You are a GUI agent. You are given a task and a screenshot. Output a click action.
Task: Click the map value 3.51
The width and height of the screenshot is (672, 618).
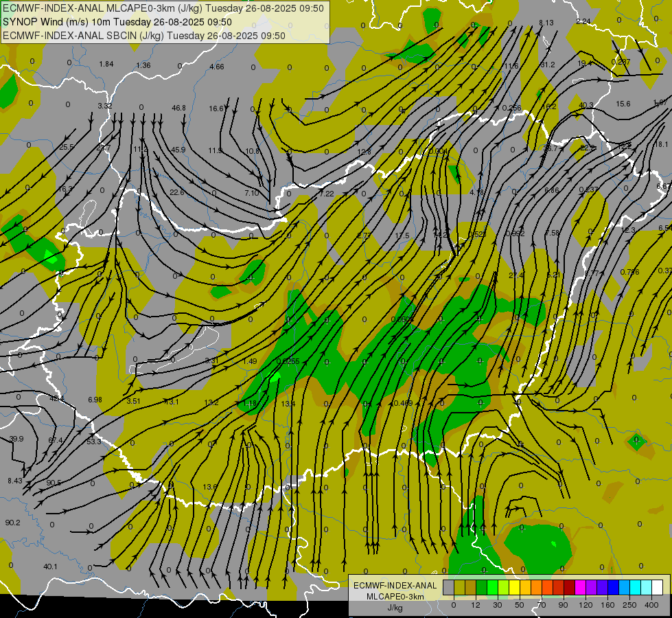coord(134,402)
